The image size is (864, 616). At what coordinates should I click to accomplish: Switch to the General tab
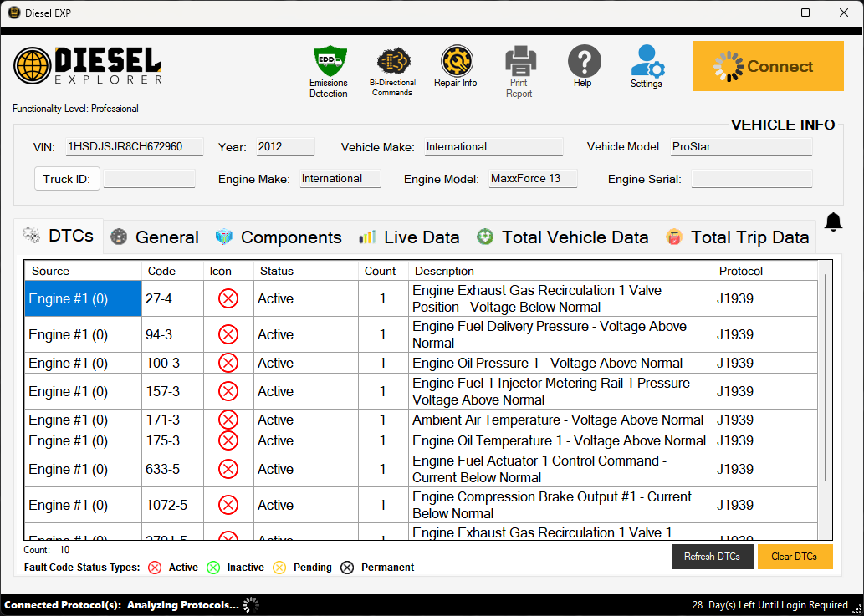click(155, 237)
